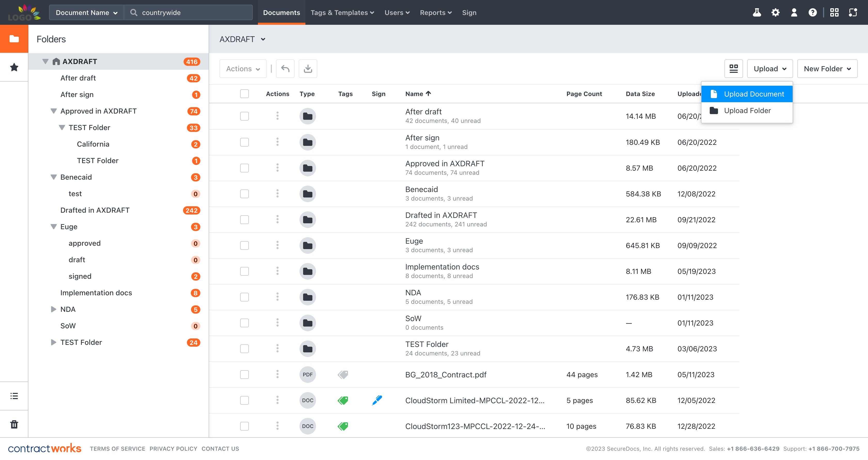
Task: Open Contact Us link
Action: [x=220, y=449]
